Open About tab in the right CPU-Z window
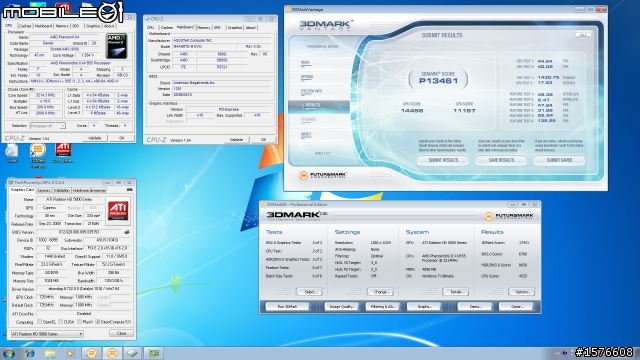 (251, 27)
